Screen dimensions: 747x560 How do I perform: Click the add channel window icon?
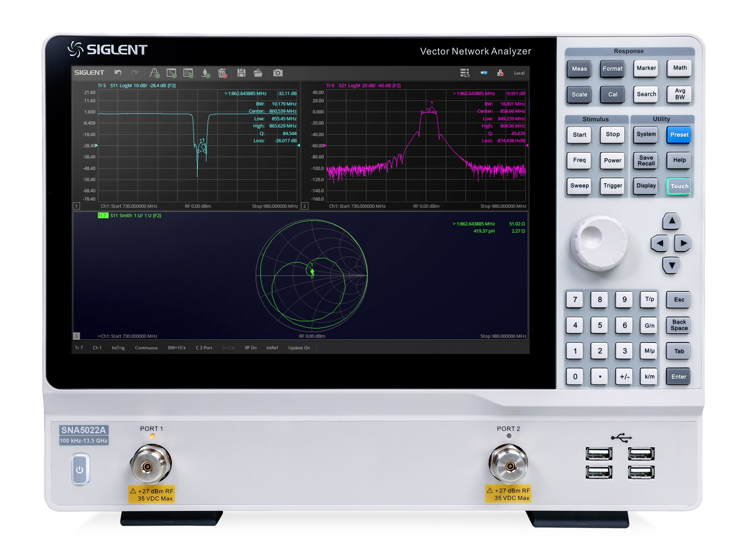click(x=188, y=73)
